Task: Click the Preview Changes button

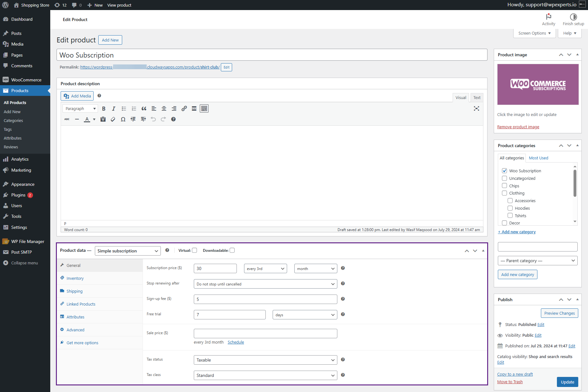Action: pyautogui.click(x=559, y=313)
